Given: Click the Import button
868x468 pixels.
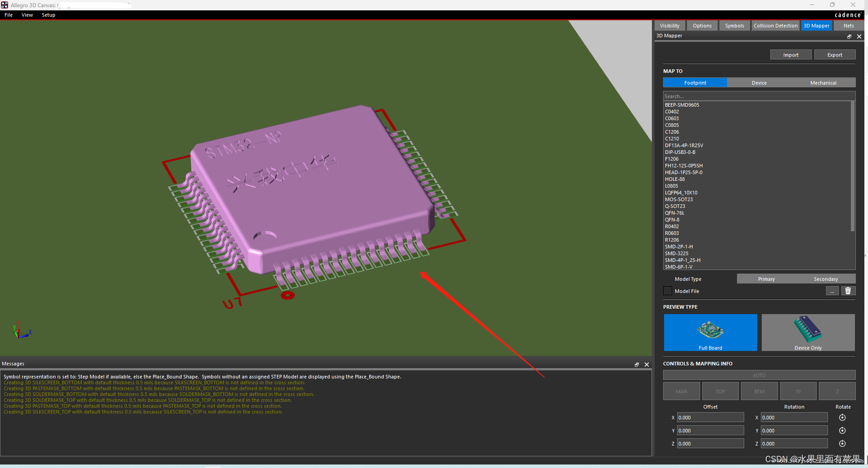Looking at the screenshot, I should (791, 55).
